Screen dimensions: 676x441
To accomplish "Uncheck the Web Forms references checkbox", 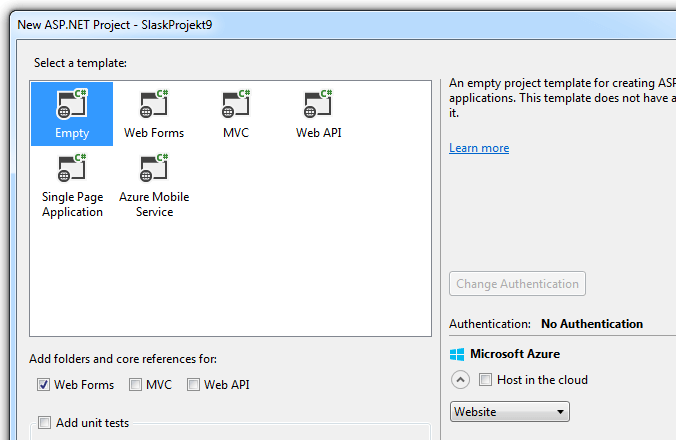I will click(43, 385).
